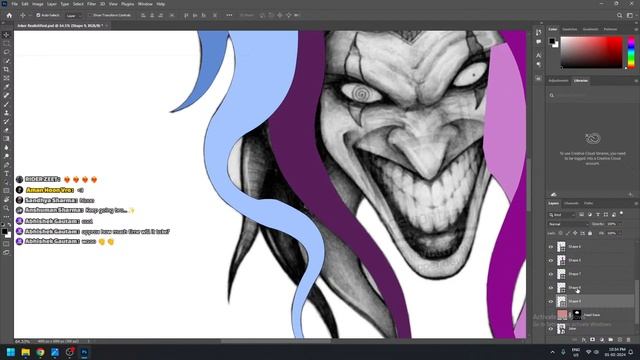The height and width of the screenshot is (360, 640).
Task: Click the lock position icon in Layers panel
Action: pyautogui.click(x=575, y=233)
